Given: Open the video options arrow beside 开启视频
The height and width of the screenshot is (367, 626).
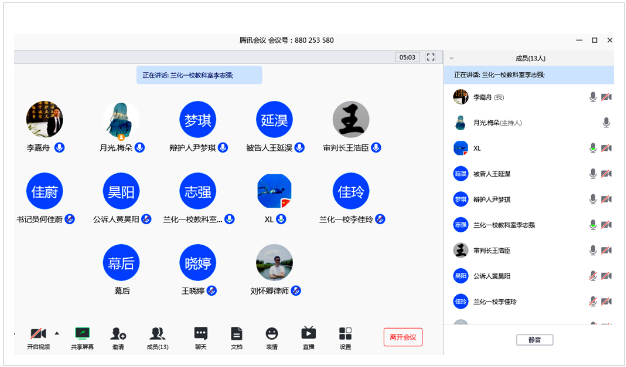Looking at the screenshot, I should pyautogui.click(x=57, y=333).
